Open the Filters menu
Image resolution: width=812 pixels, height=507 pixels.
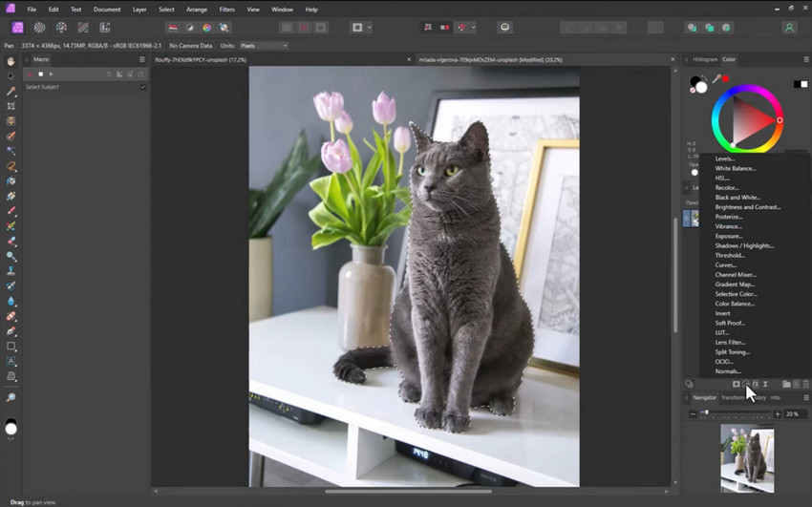(226, 10)
